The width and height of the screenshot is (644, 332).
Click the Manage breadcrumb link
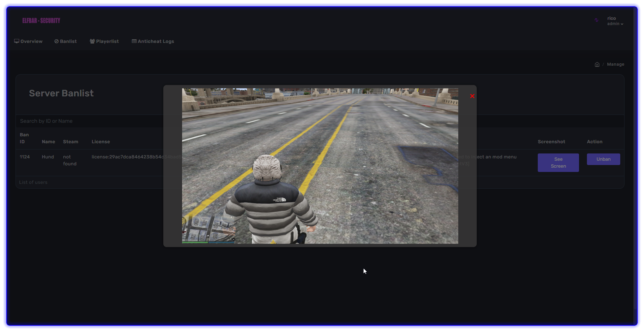615,64
